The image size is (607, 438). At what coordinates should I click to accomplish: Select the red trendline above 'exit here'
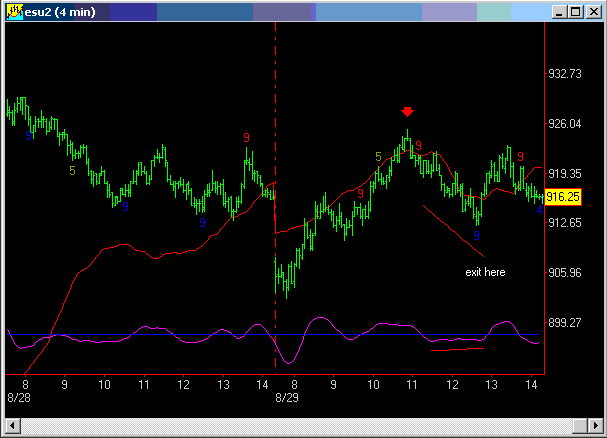453,229
